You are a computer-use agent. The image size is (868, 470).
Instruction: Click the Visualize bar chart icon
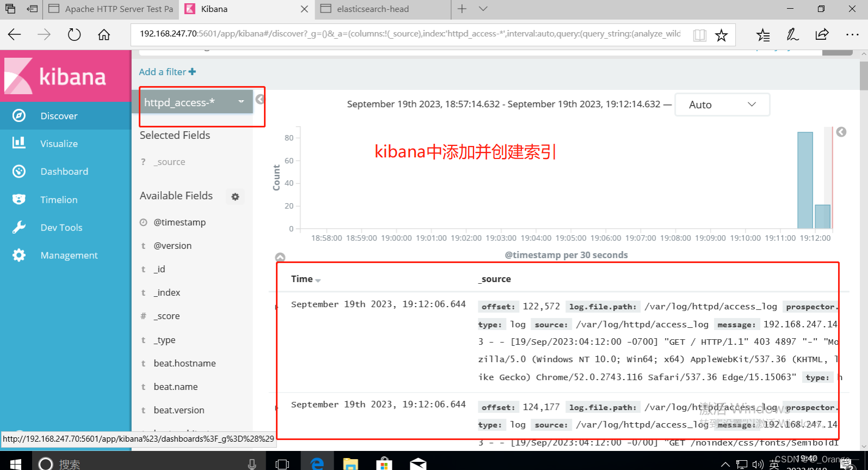pyautogui.click(x=19, y=143)
